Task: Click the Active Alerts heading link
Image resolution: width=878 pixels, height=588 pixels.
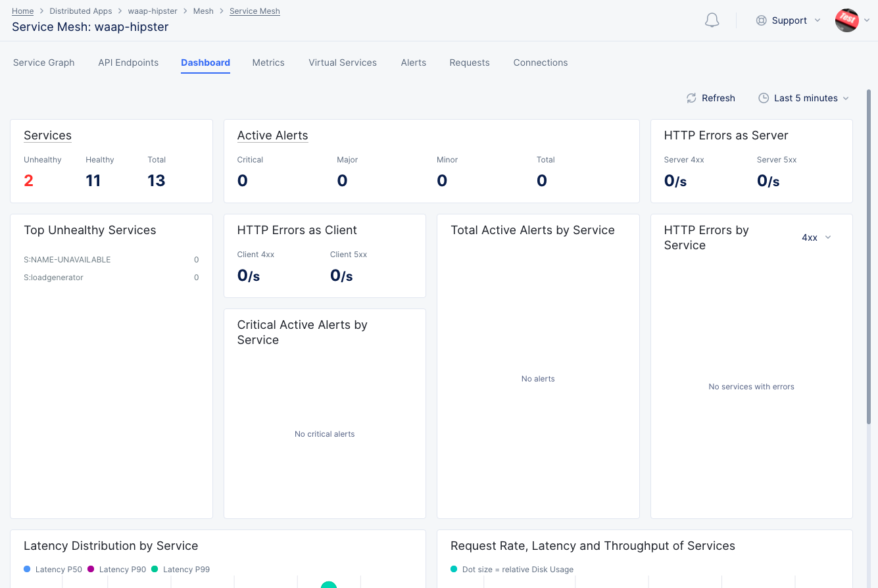Action: 272,135
